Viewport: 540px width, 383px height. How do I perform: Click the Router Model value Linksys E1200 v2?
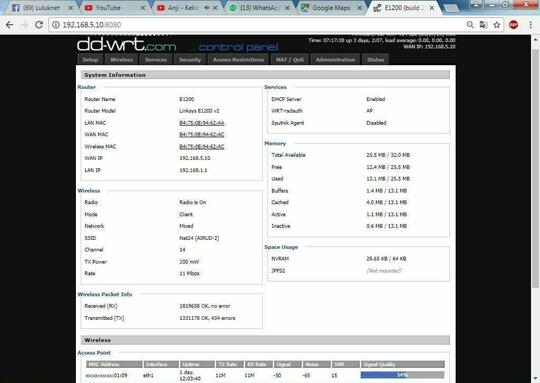199,111
